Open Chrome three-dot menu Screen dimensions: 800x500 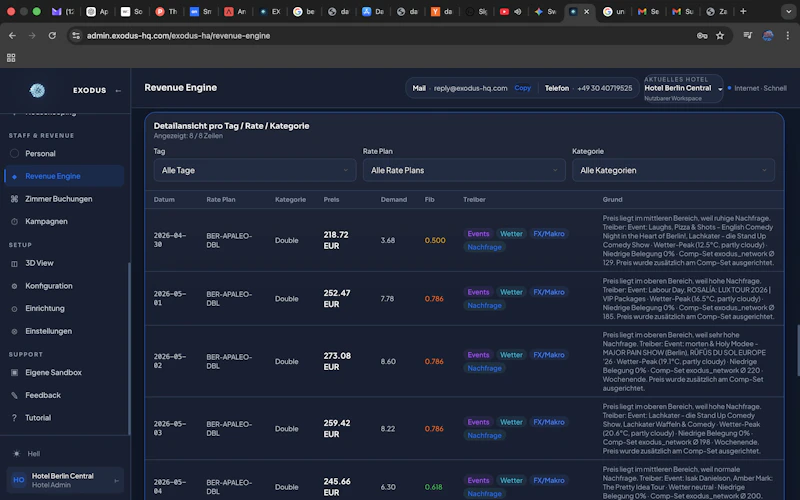788,36
